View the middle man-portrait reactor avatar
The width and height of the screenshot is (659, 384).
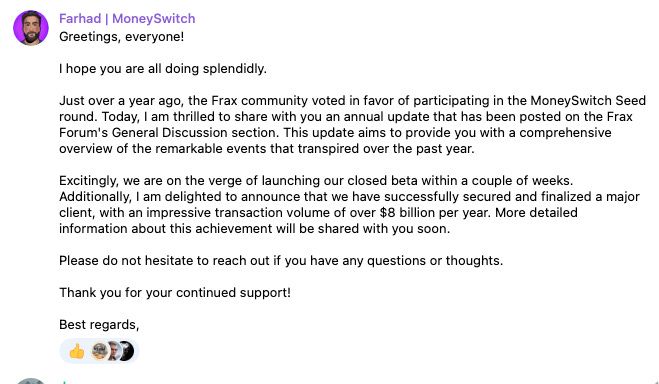click(113, 351)
